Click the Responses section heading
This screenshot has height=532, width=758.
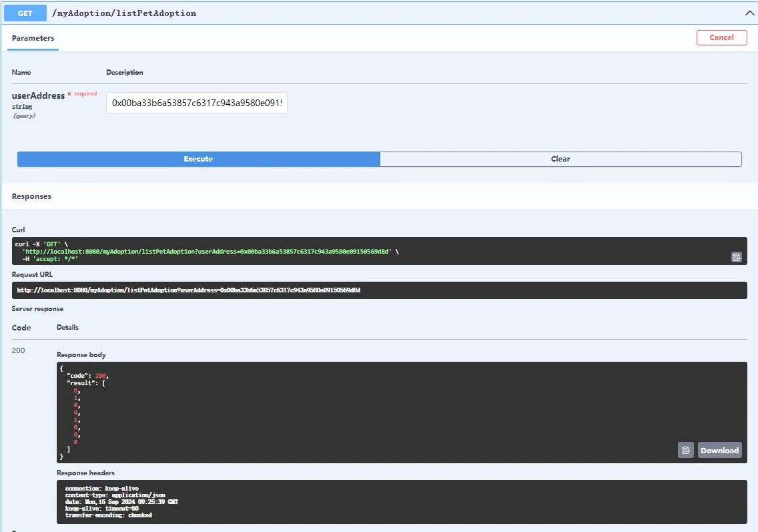pos(31,196)
